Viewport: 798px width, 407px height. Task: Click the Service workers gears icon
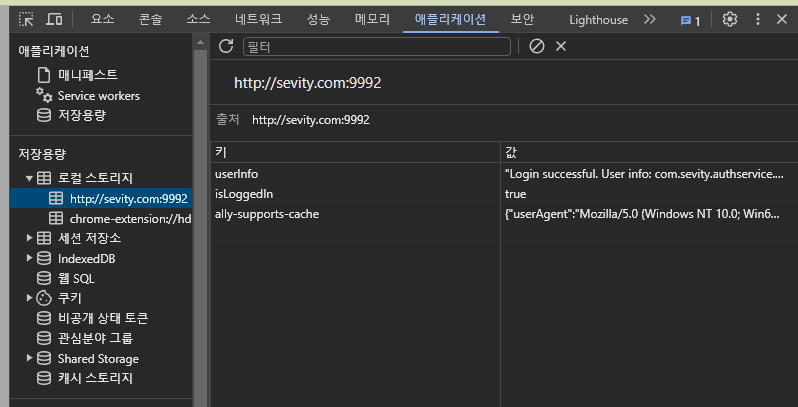coord(44,95)
